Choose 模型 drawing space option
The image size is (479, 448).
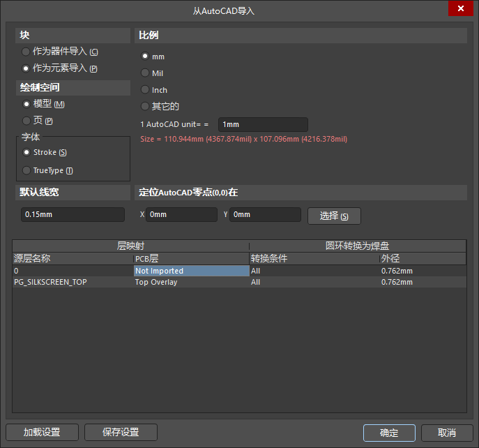[26, 104]
